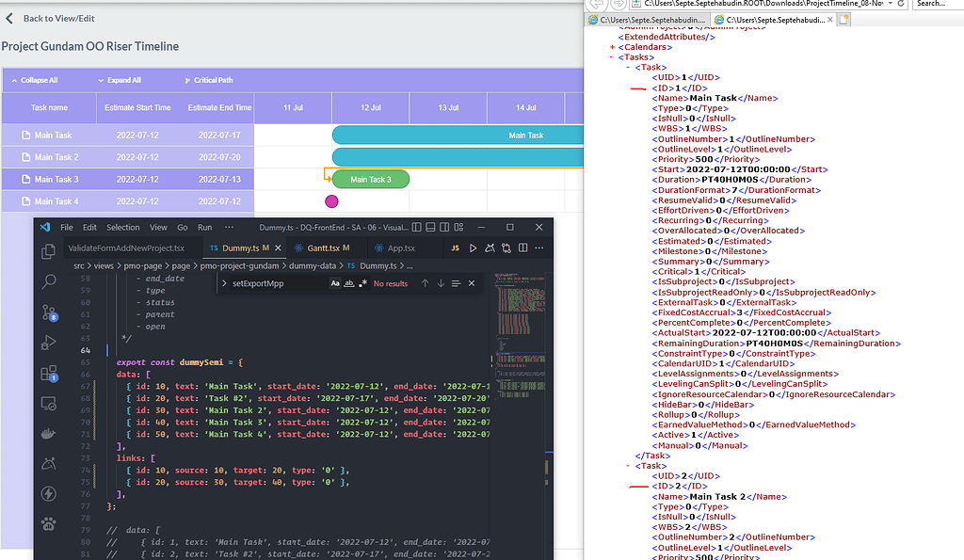Toggle the bottom panel layout icon
Image resolution: width=964 pixels, height=560 pixels.
tap(430, 228)
